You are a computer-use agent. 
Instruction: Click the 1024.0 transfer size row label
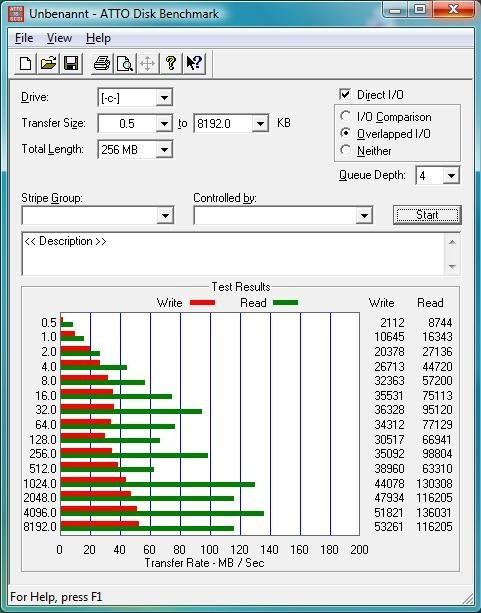click(40, 484)
